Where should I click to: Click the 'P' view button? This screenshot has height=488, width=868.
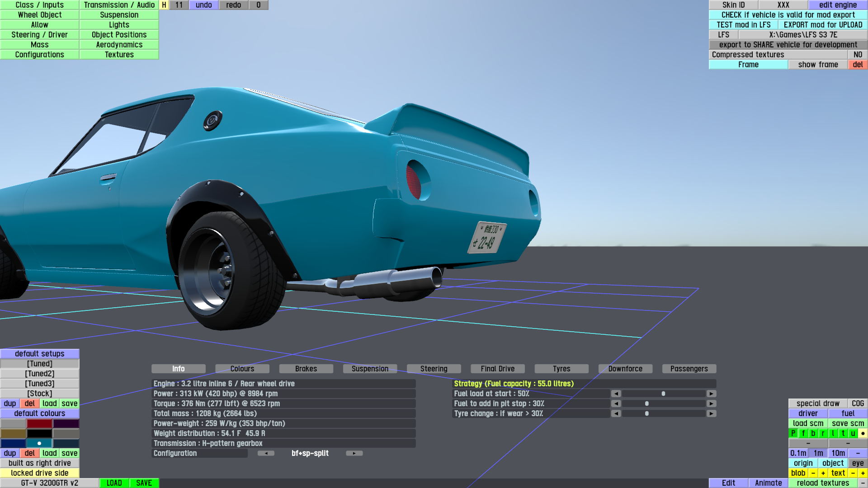pos(793,433)
